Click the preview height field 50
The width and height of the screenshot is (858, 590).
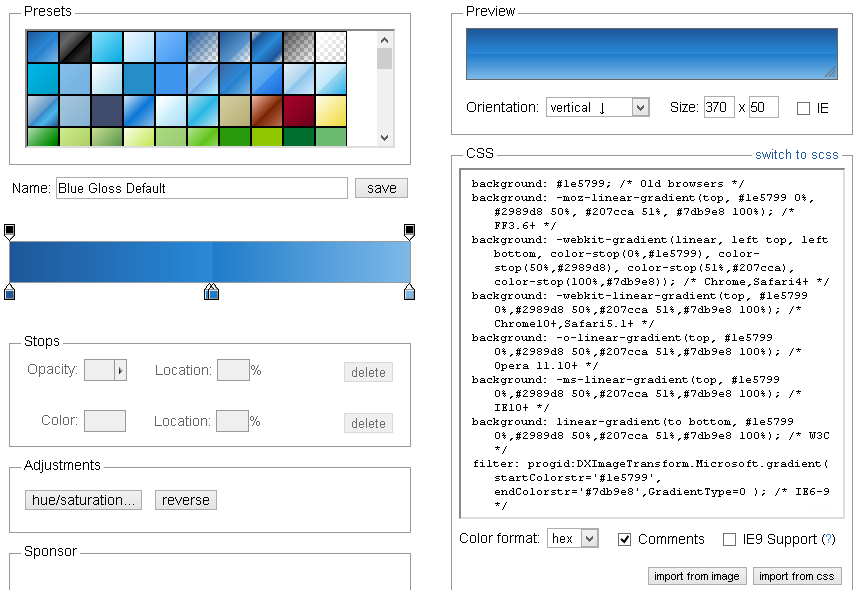[763, 107]
